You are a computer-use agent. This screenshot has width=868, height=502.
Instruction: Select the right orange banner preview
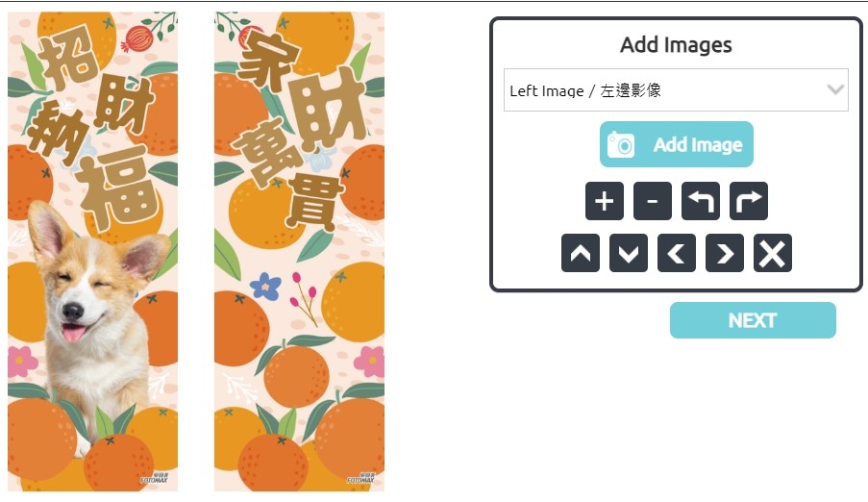299,252
